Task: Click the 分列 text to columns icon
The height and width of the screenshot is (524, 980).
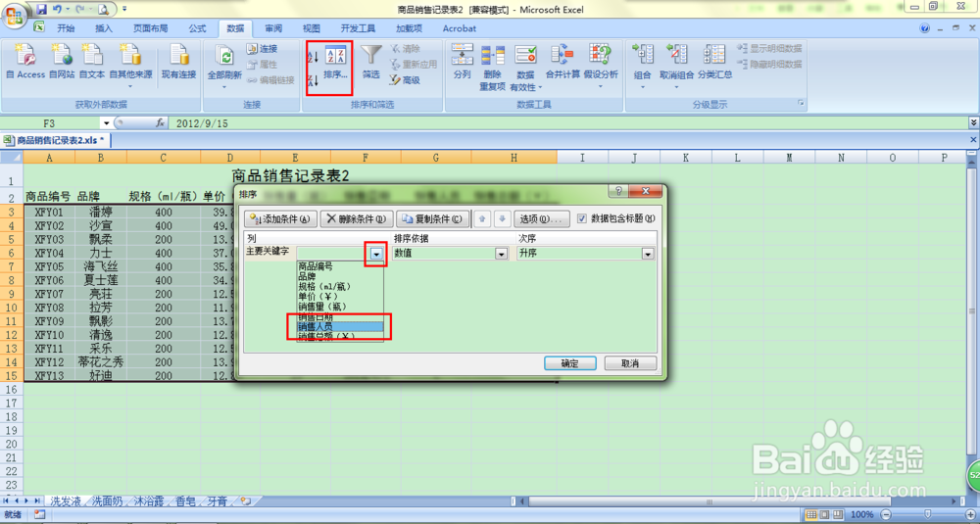Action: [462, 61]
